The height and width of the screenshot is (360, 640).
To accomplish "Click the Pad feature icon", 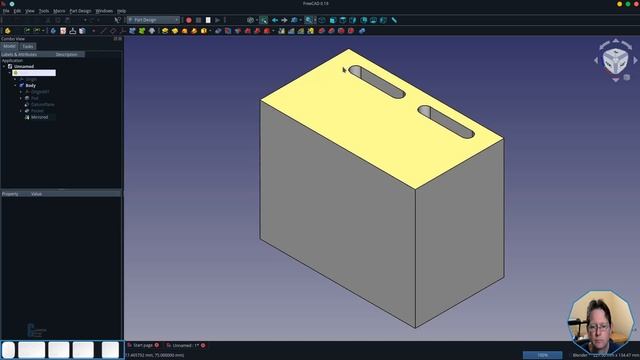I will 165,31.
